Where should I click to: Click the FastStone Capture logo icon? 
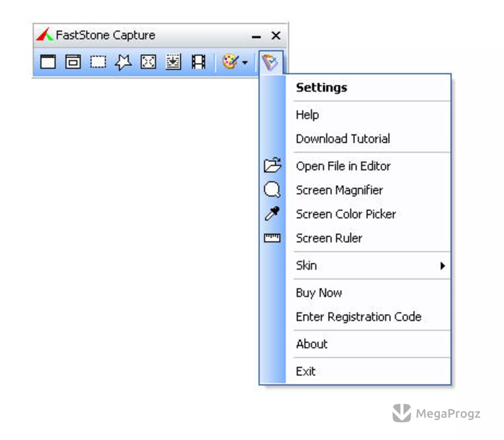pyautogui.click(x=45, y=34)
